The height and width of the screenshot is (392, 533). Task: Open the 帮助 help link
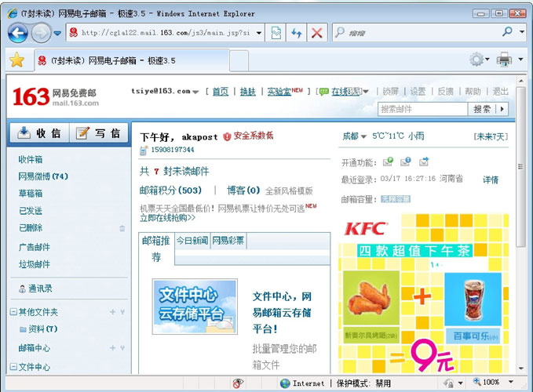point(473,91)
